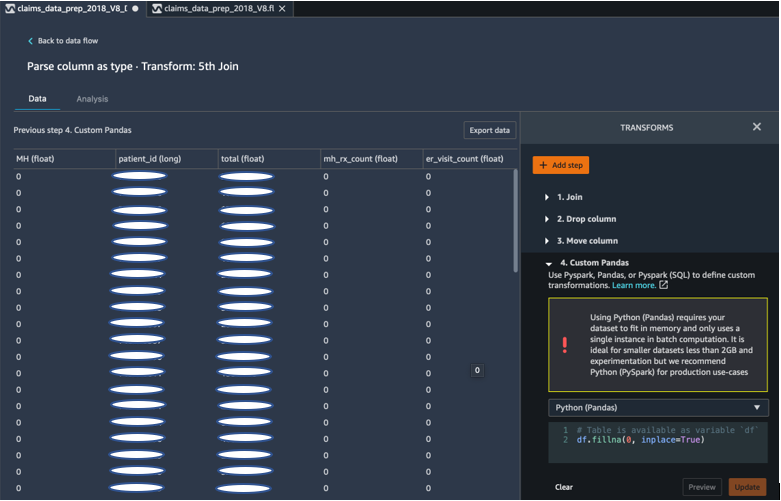Select the claims_data_prep_2018_V8_D file tab
This screenshot has height=501, width=781.
[x=73, y=8]
